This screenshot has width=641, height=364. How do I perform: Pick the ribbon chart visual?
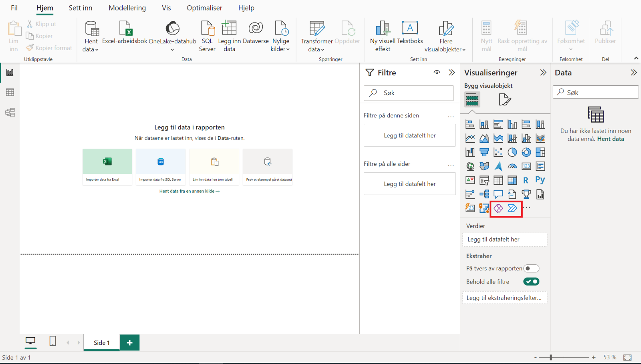[540, 139]
